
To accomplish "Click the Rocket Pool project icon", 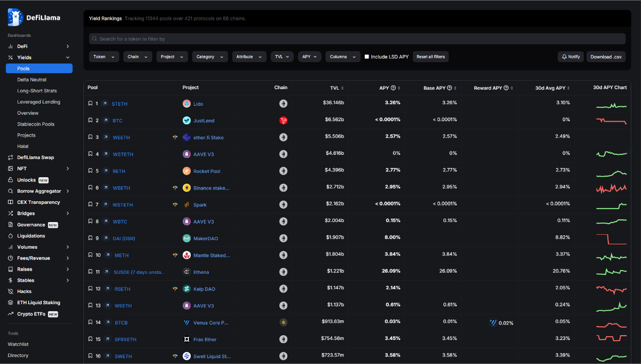I will pos(186,171).
